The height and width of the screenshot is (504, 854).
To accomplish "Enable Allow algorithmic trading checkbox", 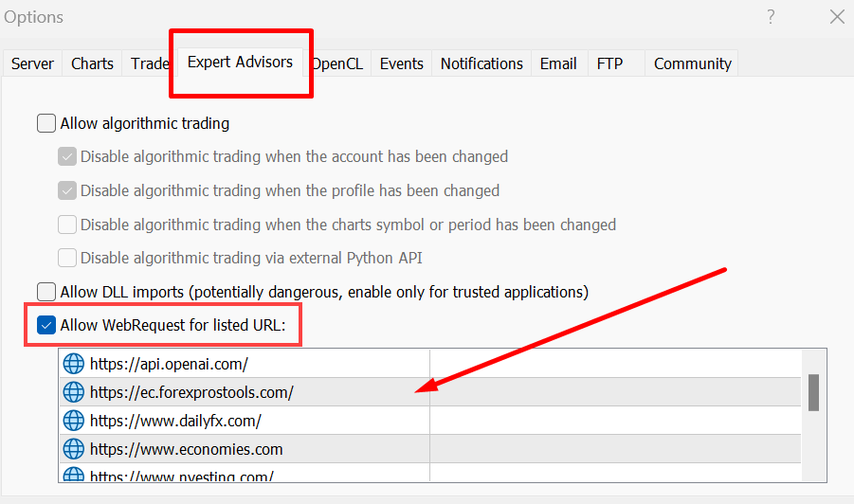I will [x=46, y=123].
